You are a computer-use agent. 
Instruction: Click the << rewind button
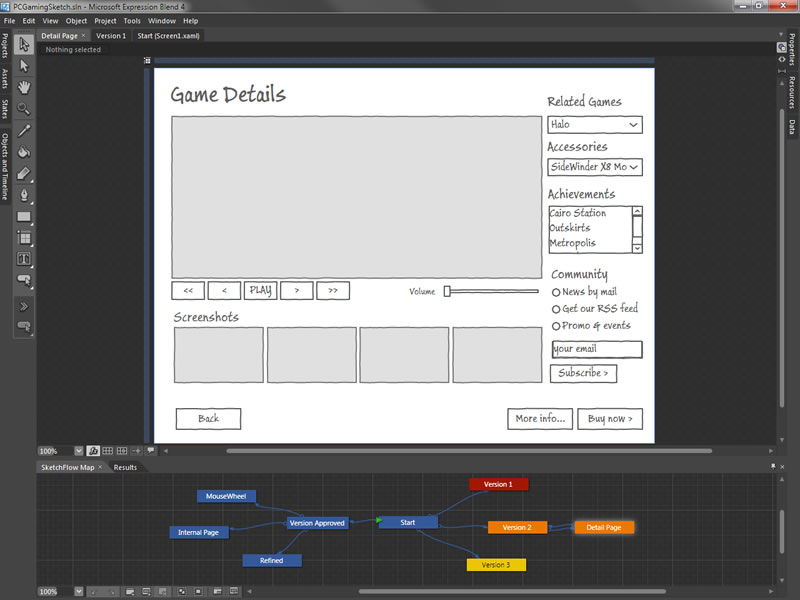[188, 290]
